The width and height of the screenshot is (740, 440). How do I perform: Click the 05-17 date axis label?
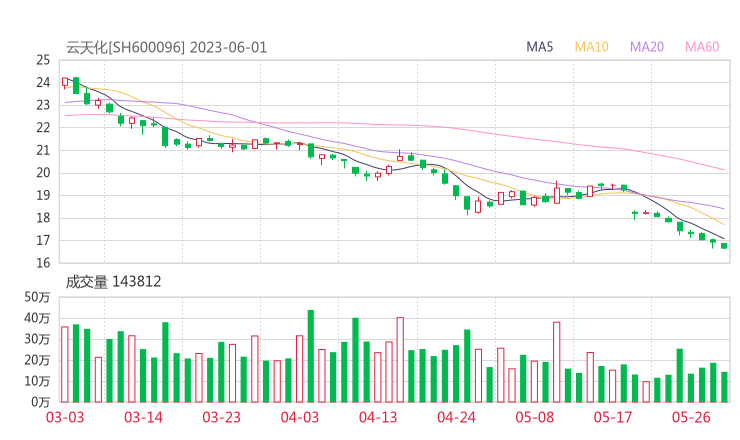coord(613,417)
